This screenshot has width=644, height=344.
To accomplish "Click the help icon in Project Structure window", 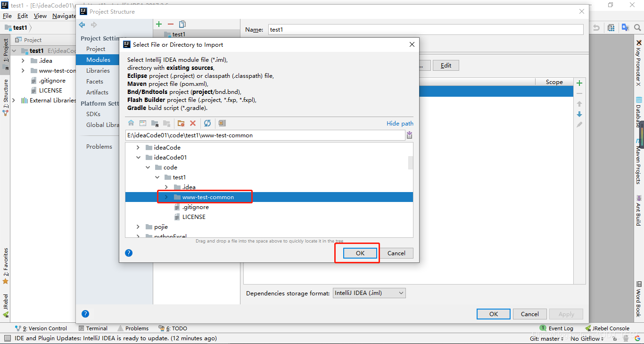I will [85, 314].
